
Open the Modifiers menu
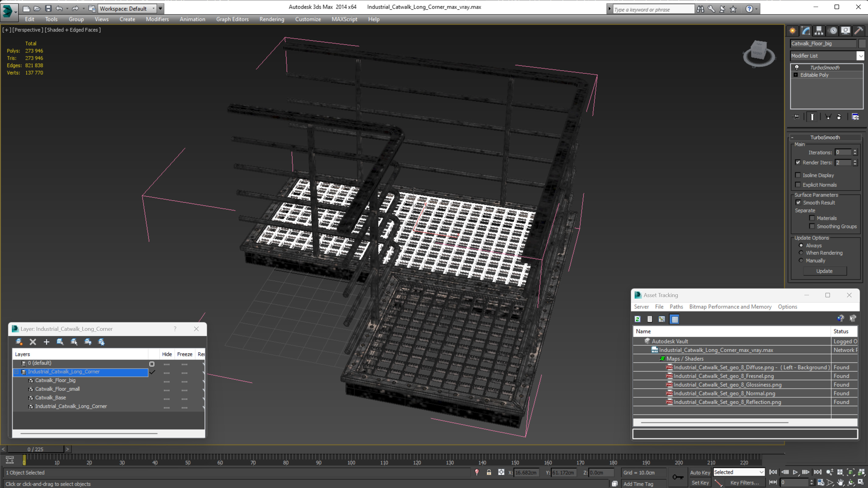(x=157, y=19)
